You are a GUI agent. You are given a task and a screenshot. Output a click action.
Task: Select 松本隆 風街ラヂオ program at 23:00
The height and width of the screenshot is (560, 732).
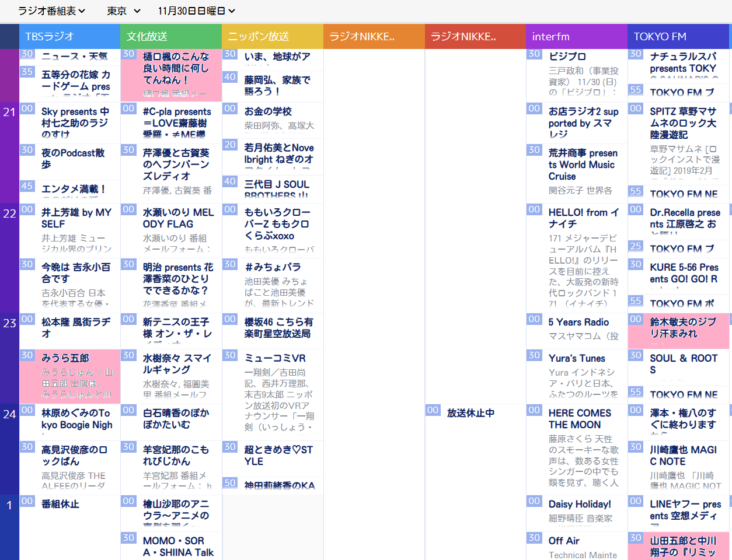(x=75, y=328)
